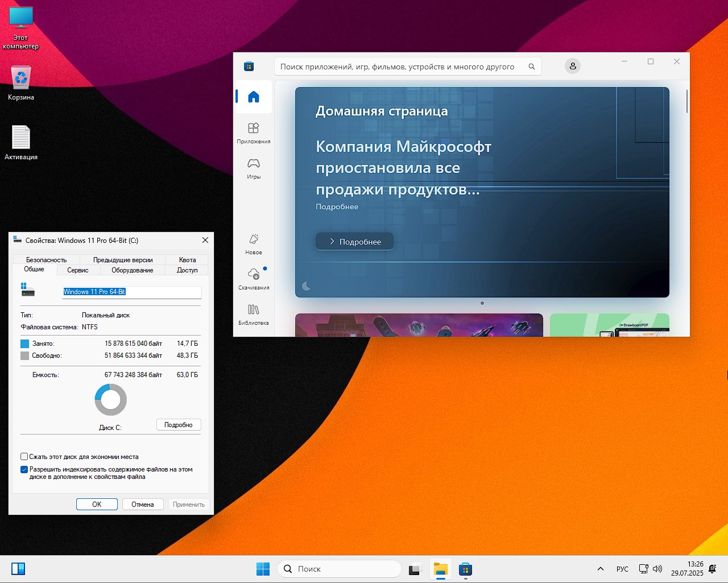728x583 pixels.
Task: Click the taskbar Поиск search box
Action: click(340, 569)
